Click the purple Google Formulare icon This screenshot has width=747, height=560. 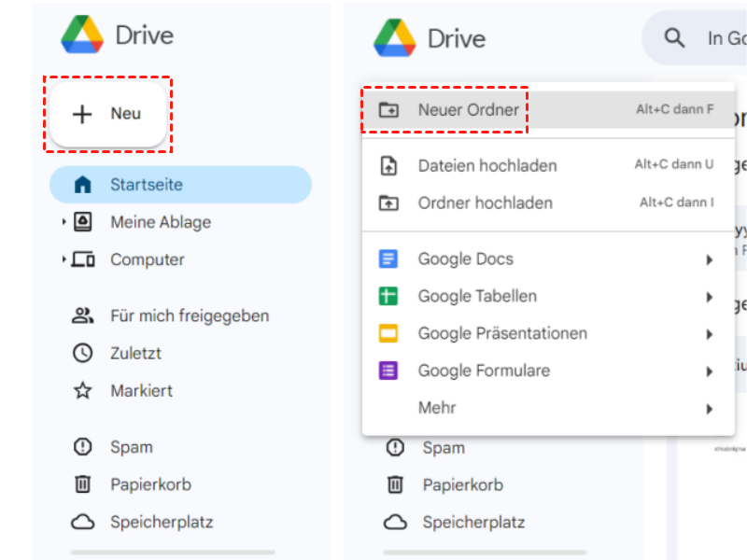tap(388, 371)
